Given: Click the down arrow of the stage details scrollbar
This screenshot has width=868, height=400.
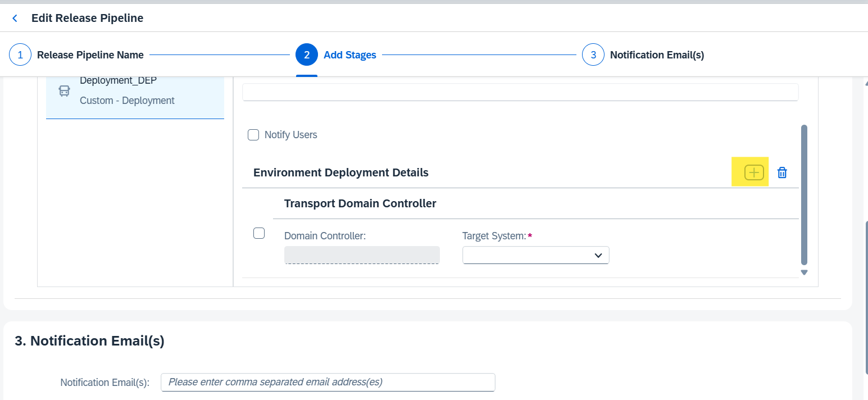Looking at the screenshot, I should coord(804,272).
